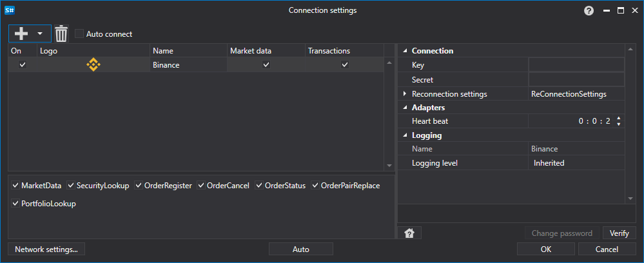Click the Secret input field
The width and height of the screenshot is (644, 263).
[576, 79]
